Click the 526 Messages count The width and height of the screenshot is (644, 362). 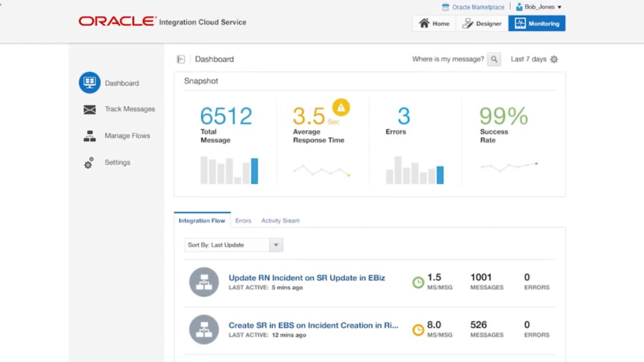[478, 324]
